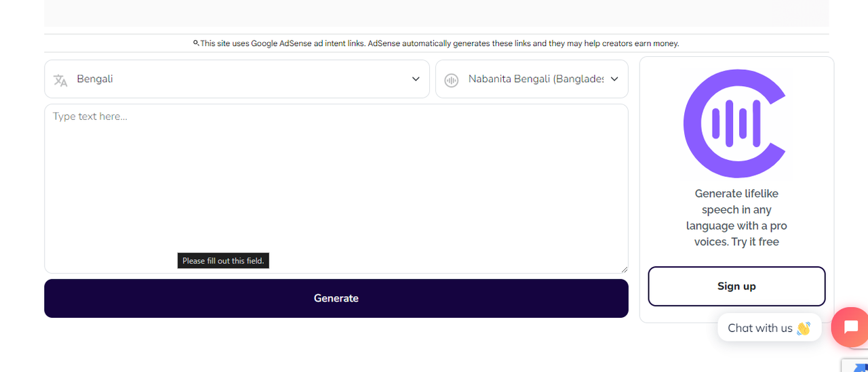Open the Nabanita Bengali voice dropdown
Screen dimensions: 868x372
[532, 79]
